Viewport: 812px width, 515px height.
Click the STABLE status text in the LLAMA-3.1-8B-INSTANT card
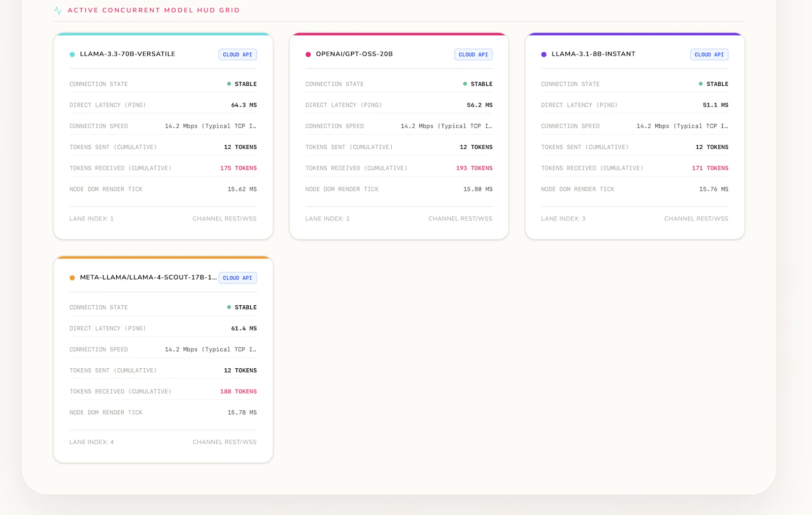tap(717, 84)
